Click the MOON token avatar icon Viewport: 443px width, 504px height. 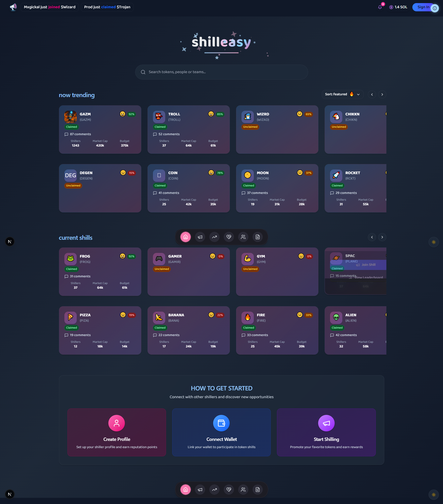pos(248,176)
